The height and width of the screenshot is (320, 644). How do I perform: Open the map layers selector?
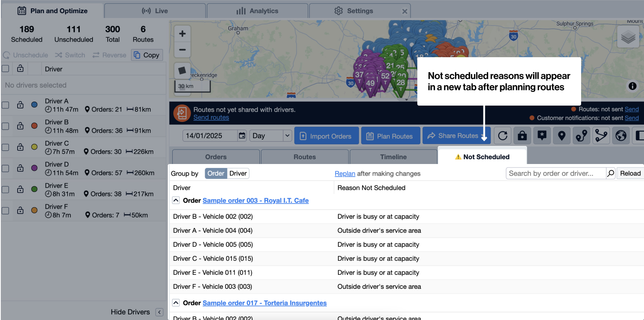628,38
